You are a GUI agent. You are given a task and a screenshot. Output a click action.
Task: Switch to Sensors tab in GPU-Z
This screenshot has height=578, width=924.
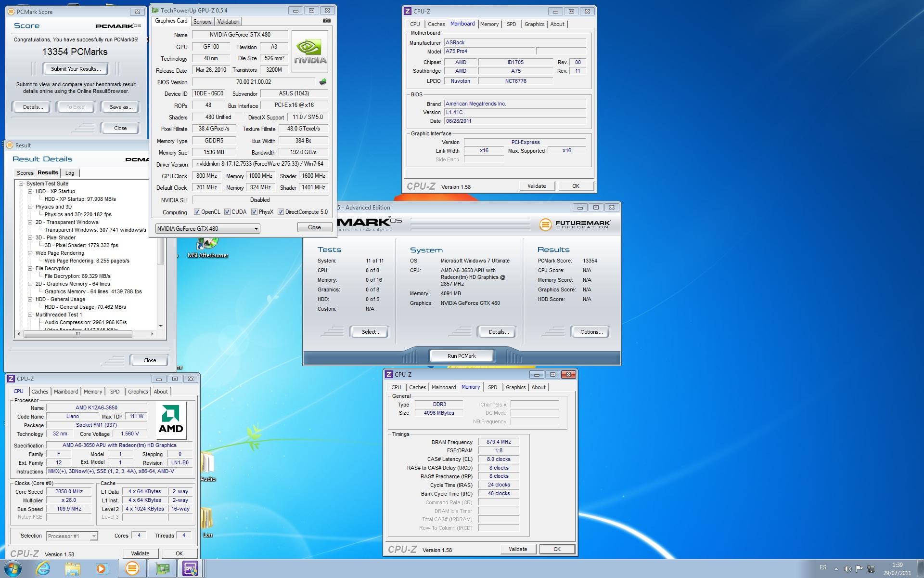[202, 22]
